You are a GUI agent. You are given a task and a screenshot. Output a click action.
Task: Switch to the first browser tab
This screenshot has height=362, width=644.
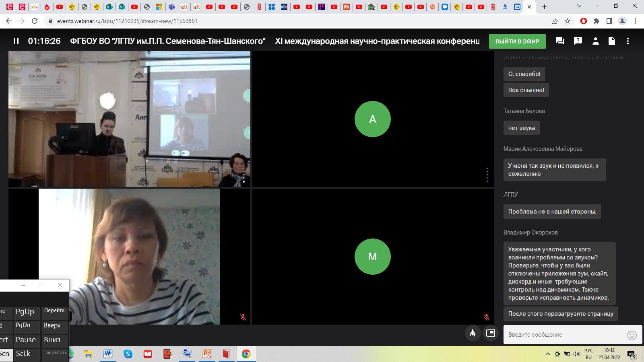click(x=10, y=7)
